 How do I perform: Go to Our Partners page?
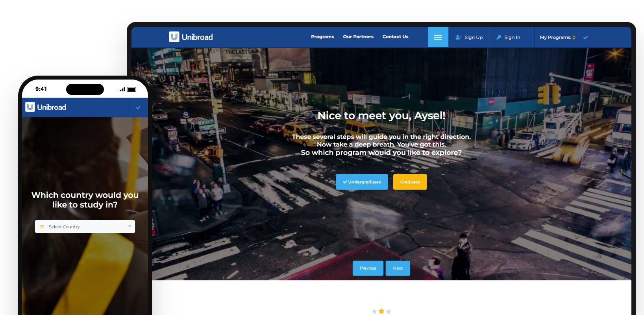pyautogui.click(x=358, y=37)
